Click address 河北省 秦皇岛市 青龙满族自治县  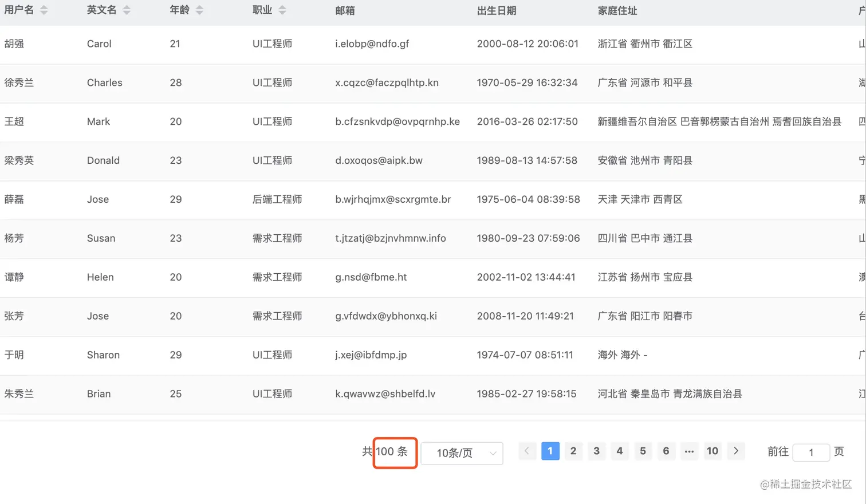[x=670, y=394]
